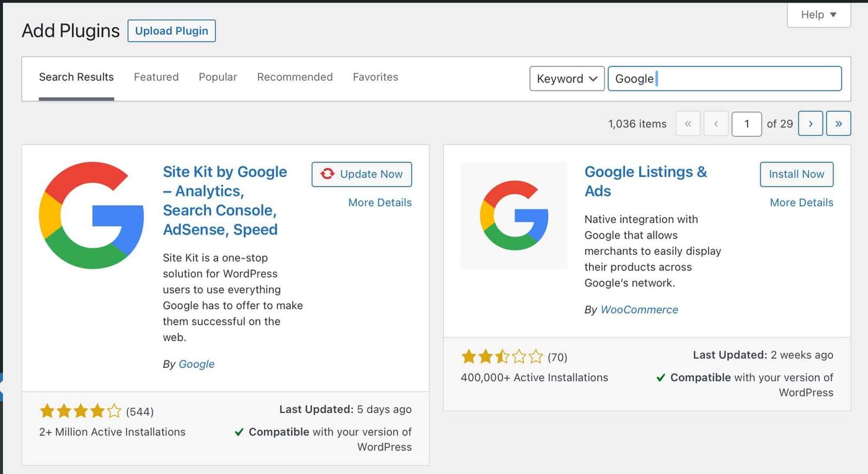Click the "2+ Million Active Installations" text

[x=112, y=432]
